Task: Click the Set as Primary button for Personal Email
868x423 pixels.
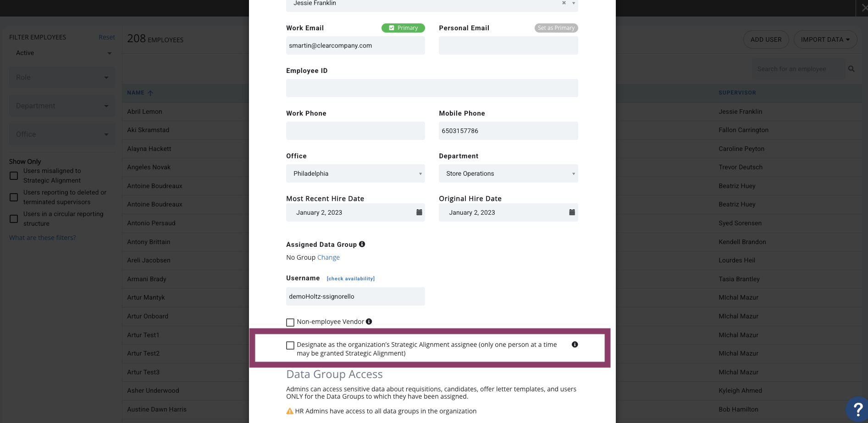Action: 556,28
